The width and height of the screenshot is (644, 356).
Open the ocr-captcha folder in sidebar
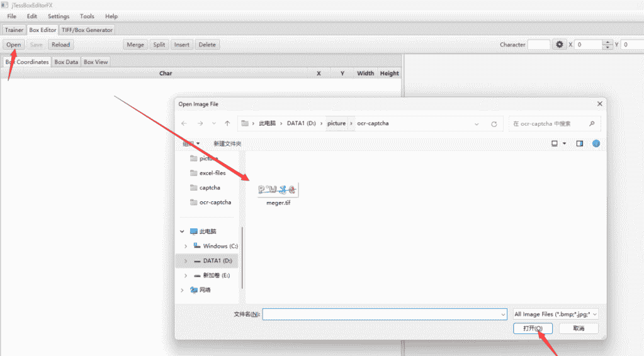215,203
